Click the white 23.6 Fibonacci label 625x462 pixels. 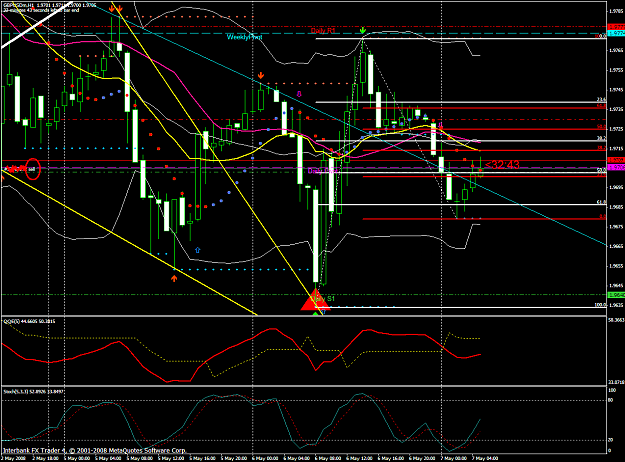(x=601, y=100)
